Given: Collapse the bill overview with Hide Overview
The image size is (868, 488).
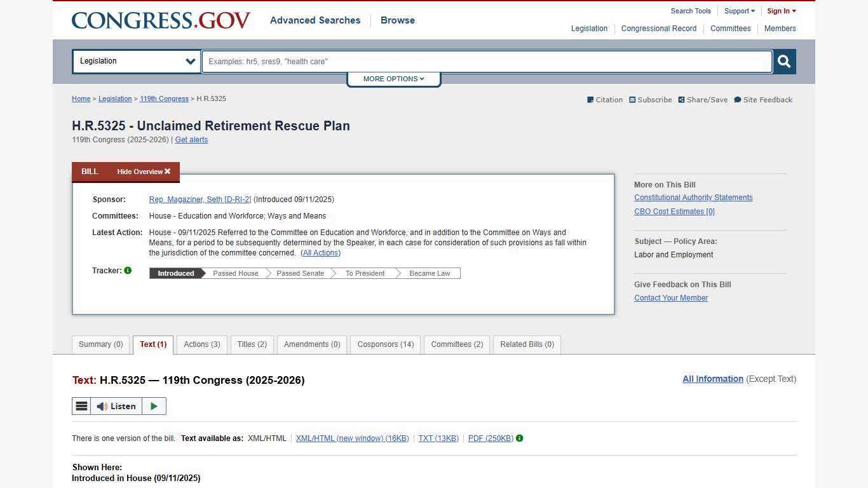Looking at the screenshot, I should 143,172.
